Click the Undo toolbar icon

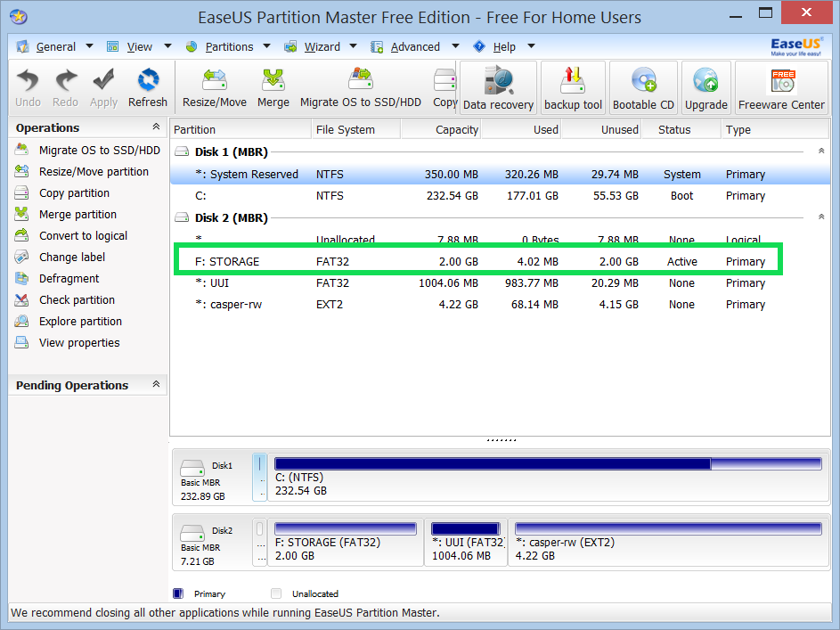pos(28,88)
